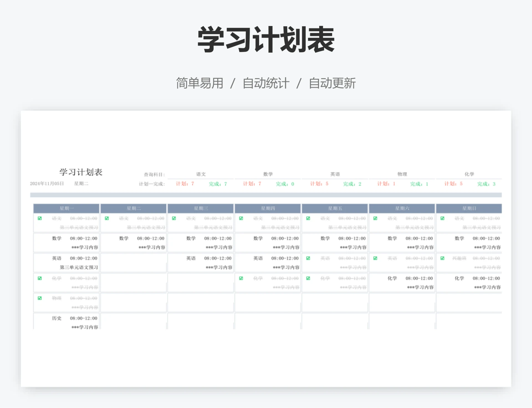532x408 pixels.
Task: Select the 星期日 column header
Action: [469, 208]
